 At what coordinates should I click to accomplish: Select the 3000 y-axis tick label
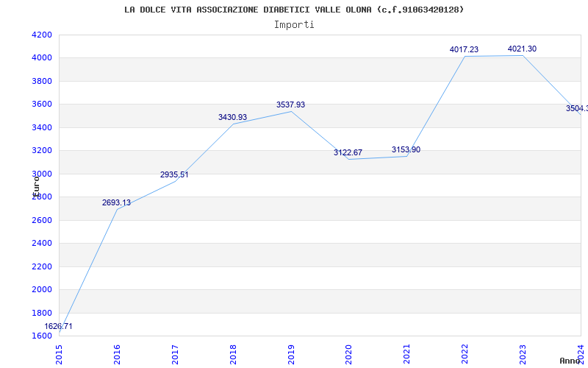42,174
